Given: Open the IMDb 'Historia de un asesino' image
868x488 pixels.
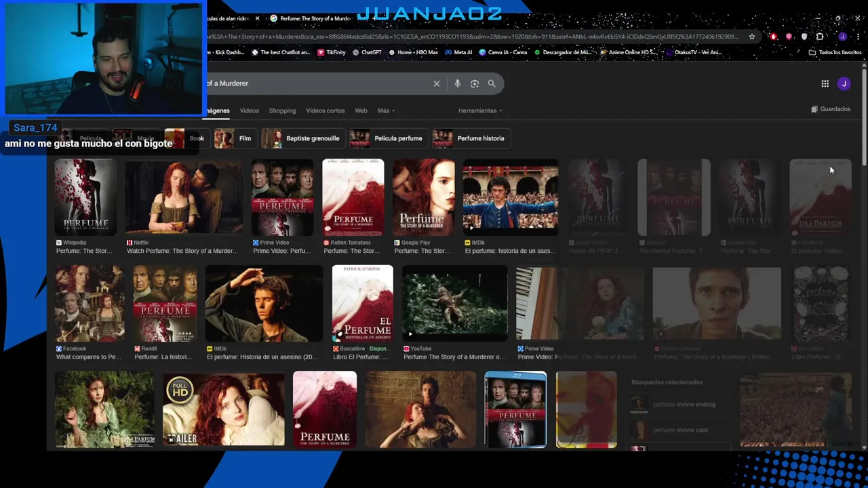Looking at the screenshot, I should 264,303.
